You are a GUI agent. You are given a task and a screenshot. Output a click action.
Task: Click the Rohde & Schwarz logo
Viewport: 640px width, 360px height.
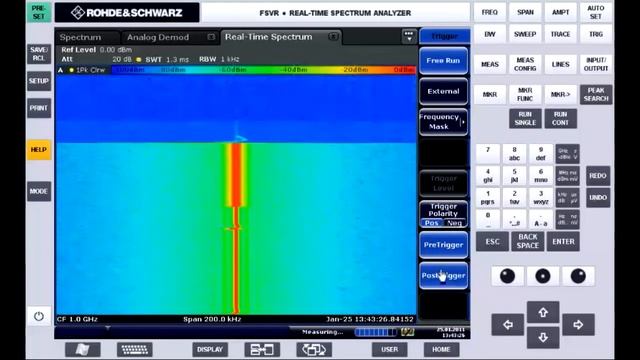tap(127, 13)
